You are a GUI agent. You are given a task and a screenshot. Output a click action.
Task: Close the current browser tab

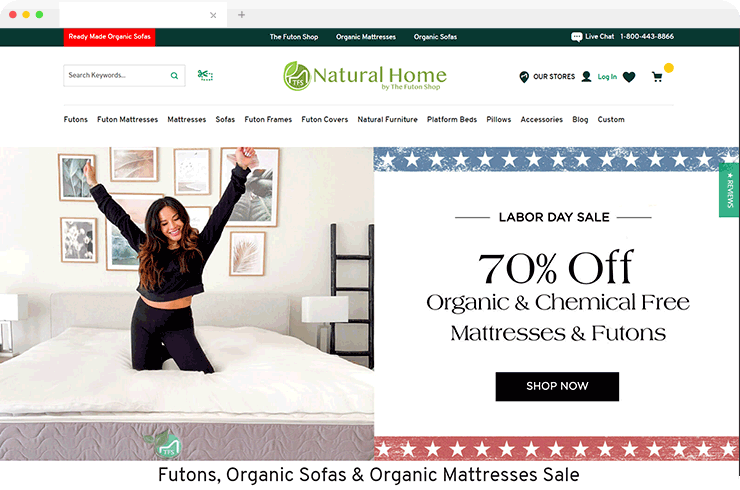213,15
